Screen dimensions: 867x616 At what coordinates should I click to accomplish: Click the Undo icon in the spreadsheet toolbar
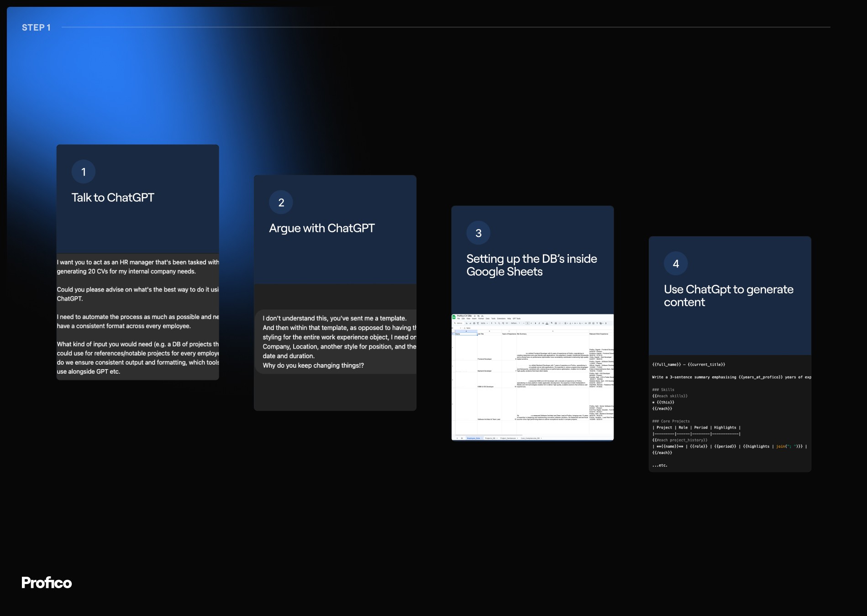click(467, 324)
